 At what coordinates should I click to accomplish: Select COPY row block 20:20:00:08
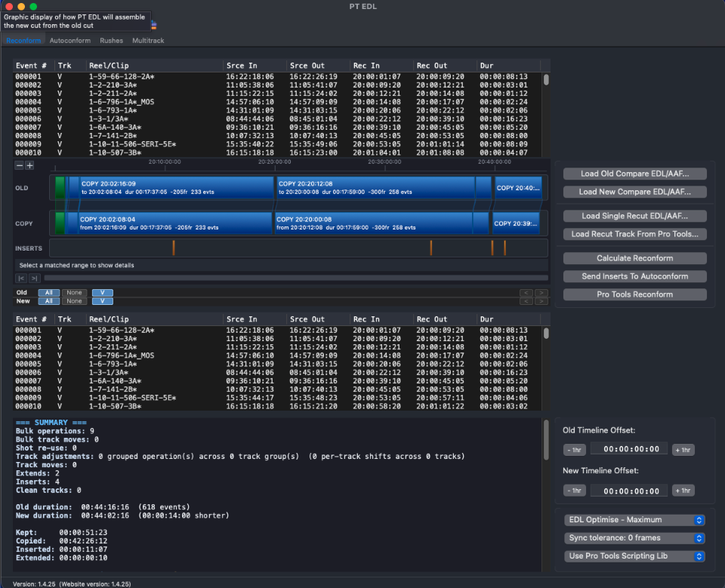[374, 223]
